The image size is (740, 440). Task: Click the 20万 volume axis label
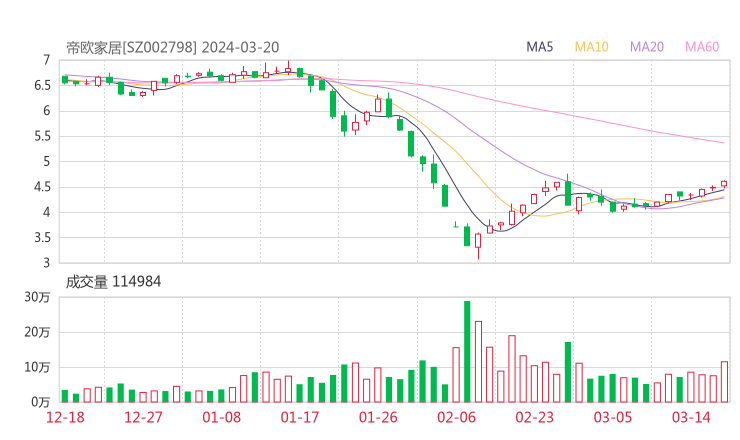(37, 332)
